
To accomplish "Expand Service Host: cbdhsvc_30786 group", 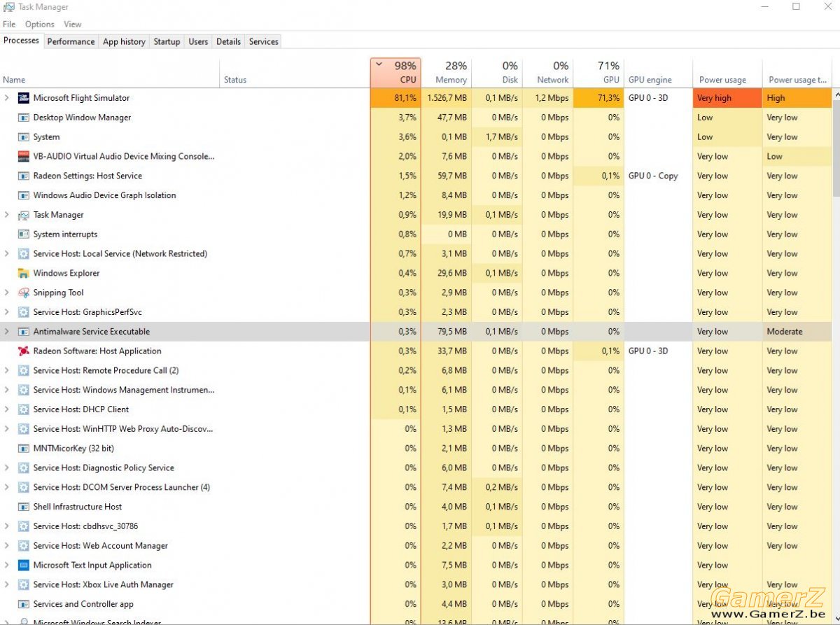I will [x=6, y=526].
